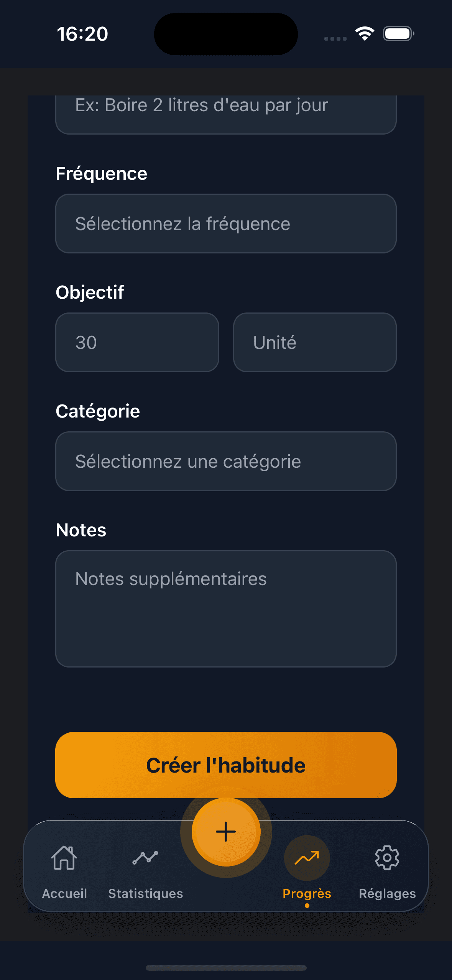Open the Fréquence selection dropdown
The image size is (452, 980).
226,224
